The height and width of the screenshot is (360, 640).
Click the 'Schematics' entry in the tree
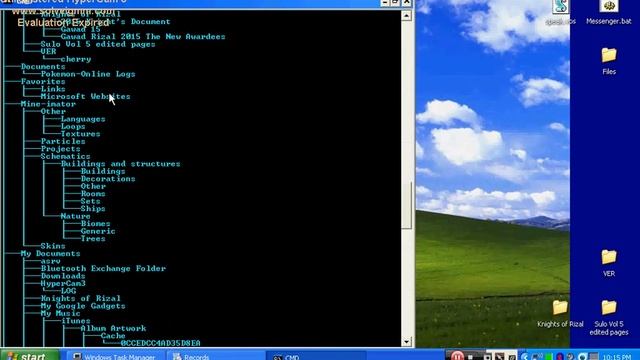coord(65,156)
